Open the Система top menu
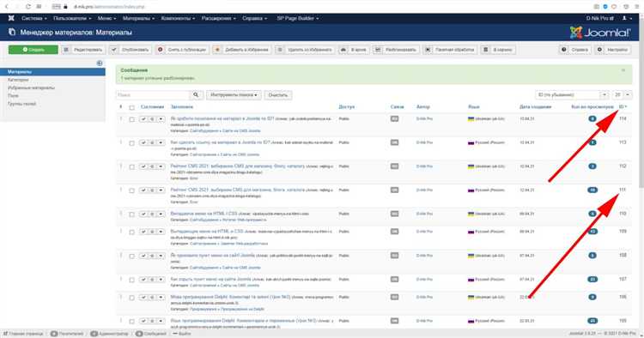The width and height of the screenshot is (644, 338). [x=34, y=18]
